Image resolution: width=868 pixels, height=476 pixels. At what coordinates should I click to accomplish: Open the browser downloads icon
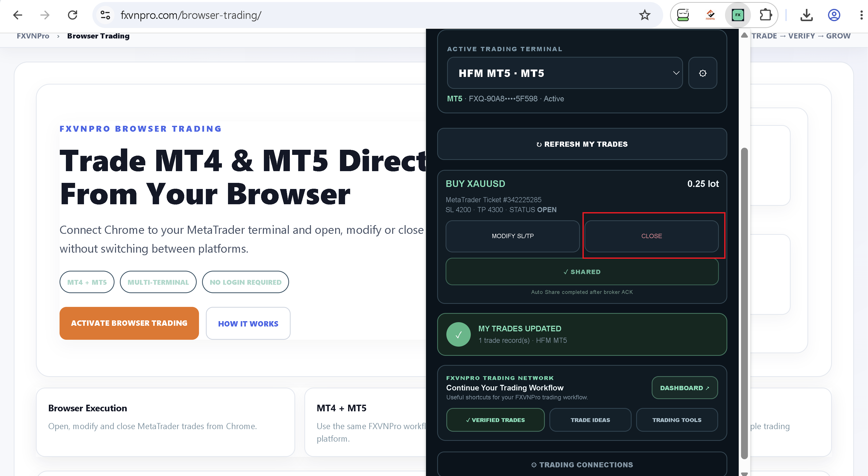[806, 15]
